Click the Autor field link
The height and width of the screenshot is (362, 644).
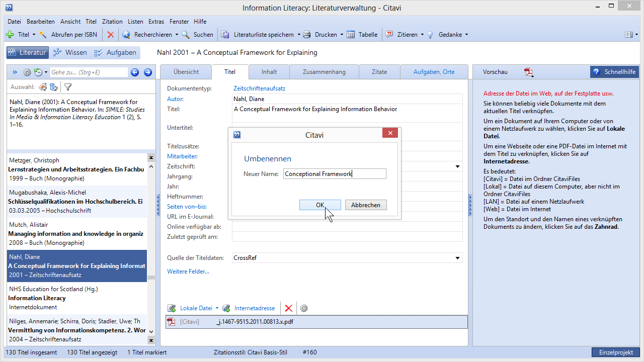176,99
